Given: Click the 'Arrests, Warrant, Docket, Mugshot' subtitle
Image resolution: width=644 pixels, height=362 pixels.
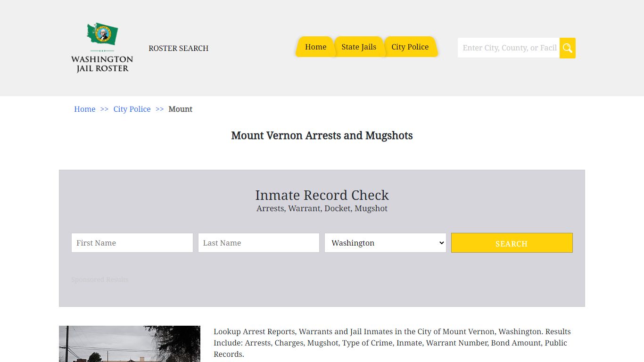Looking at the screenshot, I should 322,208.
